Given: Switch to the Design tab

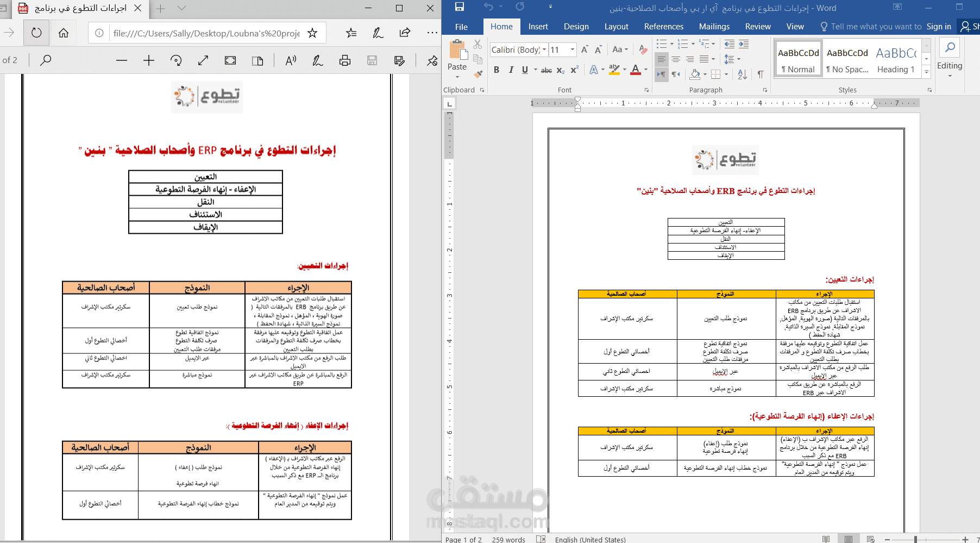Looking at the screenshot, I should click(576, 27).
